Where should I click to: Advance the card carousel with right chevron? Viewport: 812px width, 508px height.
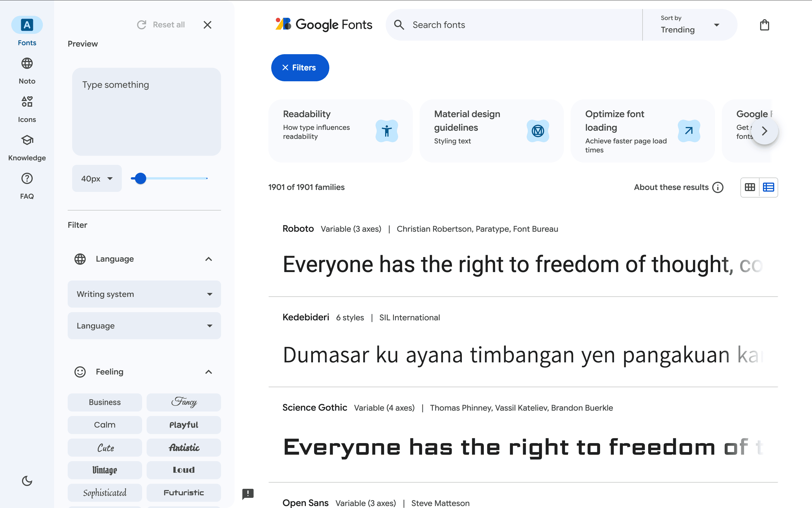pos(764,131)
